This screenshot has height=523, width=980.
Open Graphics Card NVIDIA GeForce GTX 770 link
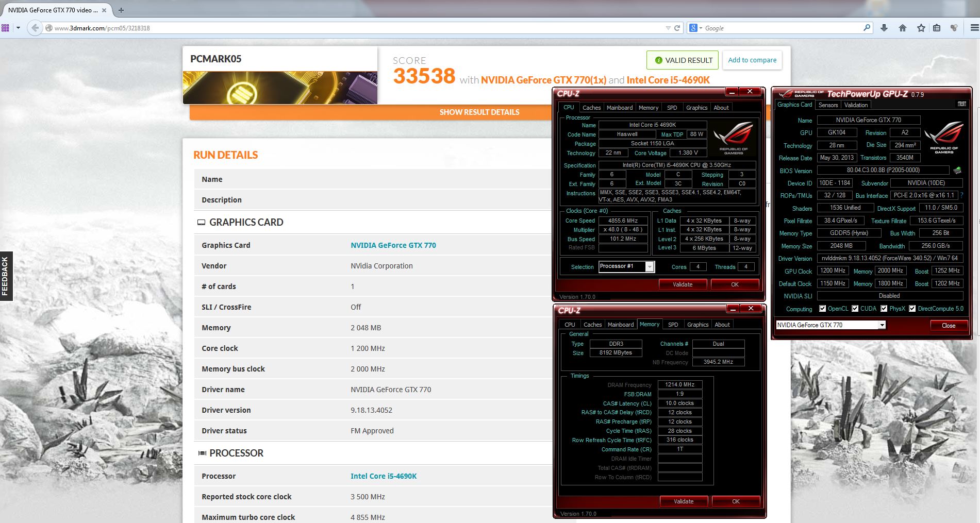point(393,245)
